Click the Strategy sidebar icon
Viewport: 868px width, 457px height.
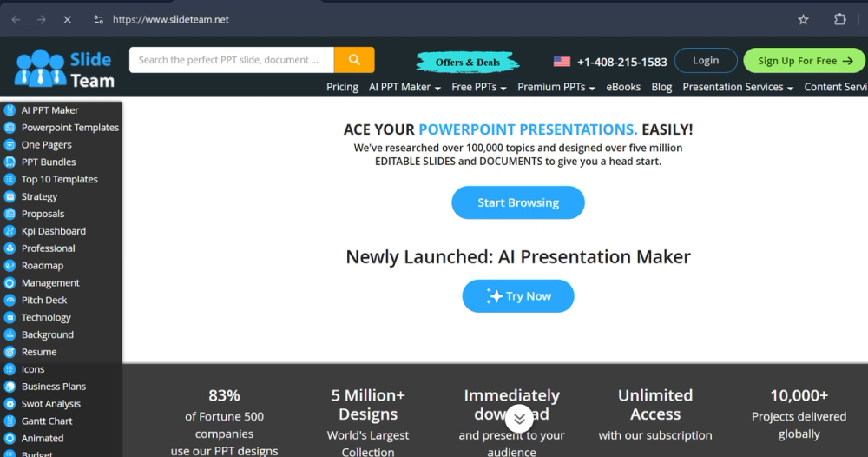(10, 196)
